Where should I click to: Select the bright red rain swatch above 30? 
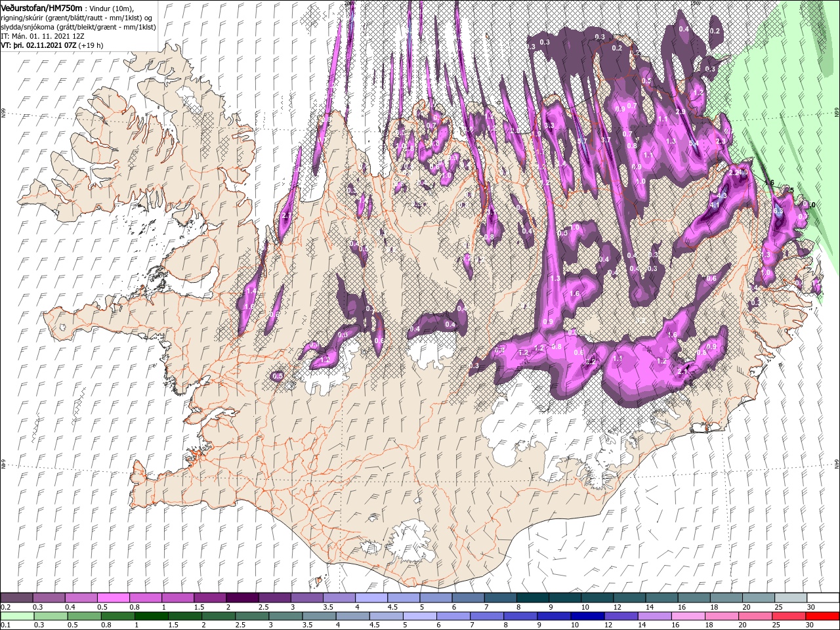(822, 616)
